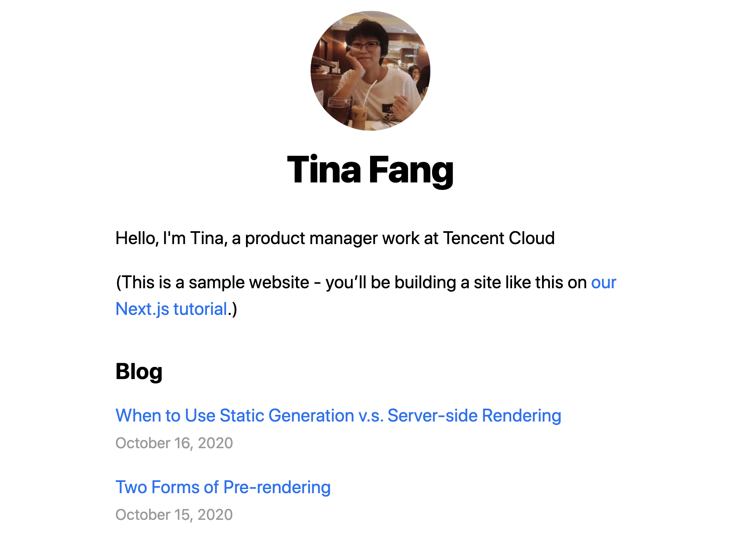The height and width of the screenshot is (539, 756).
Task: Click the "October 16, 2020" date
Action: click(x=174, y=443)
